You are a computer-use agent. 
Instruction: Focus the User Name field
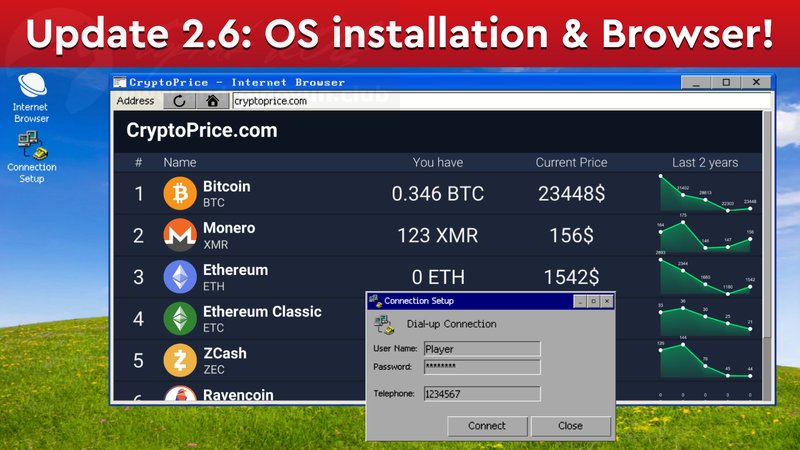(482, 349)
